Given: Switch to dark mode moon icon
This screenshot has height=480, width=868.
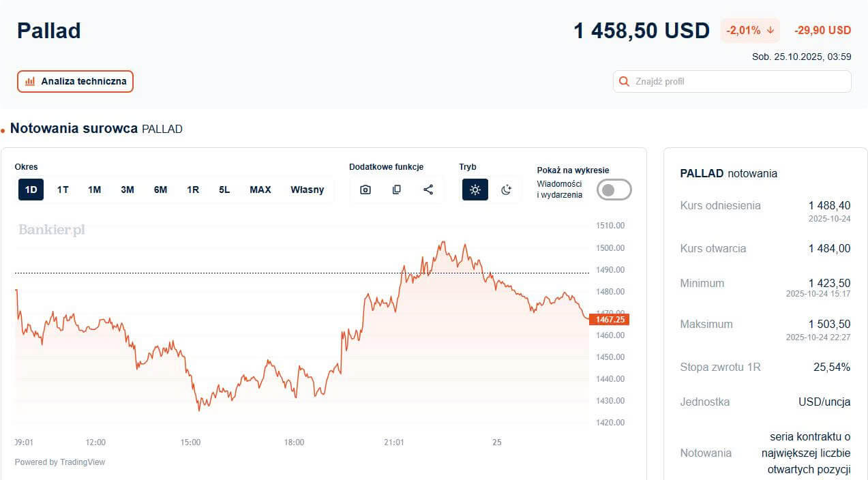Looking at the screenshot, I should tap(506, 190).
